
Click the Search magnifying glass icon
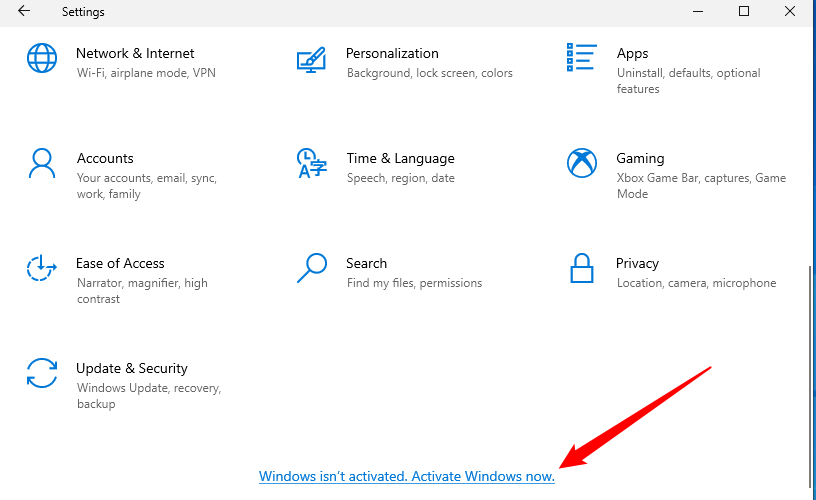312,268
